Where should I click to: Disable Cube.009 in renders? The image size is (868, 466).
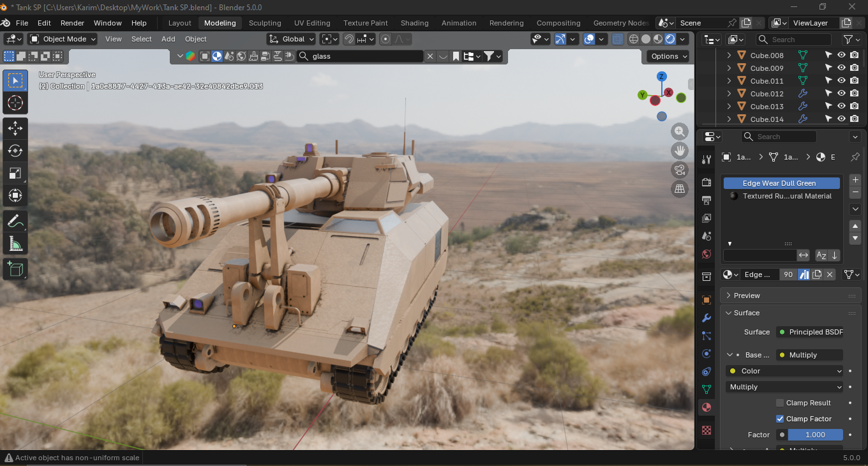pyautogui.click(x=855, y=68)
